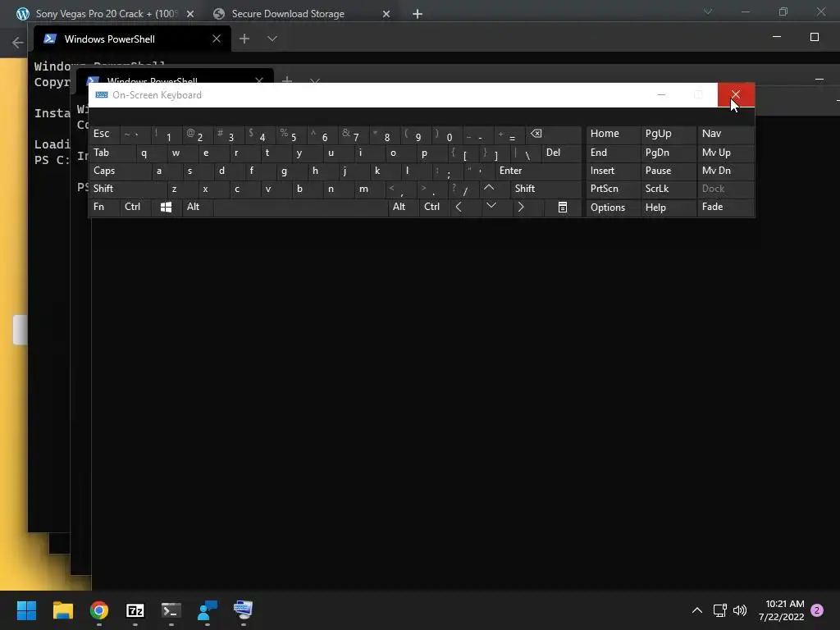The height and width of the screenshot is (630, 840).
Task: Toggle the left Shift key
Action: pos(127,189)
